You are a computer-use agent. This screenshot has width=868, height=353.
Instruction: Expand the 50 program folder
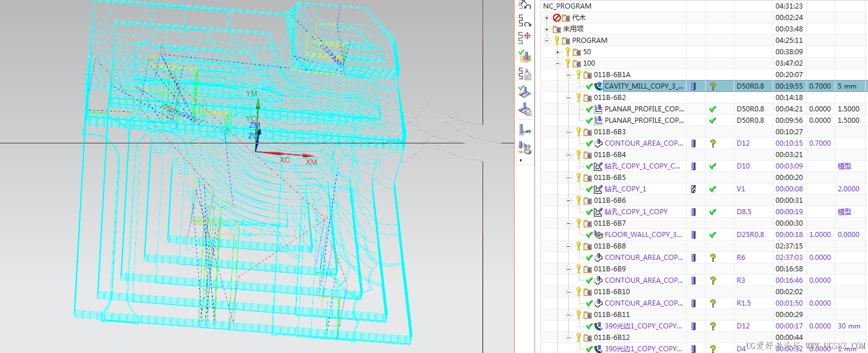point(557,52)
